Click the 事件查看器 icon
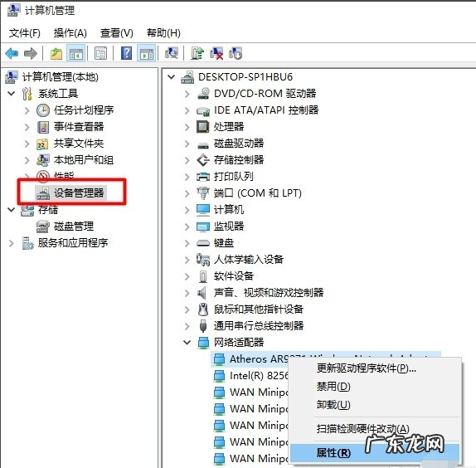Image resolution: width=476 pixels, height=468 pixels. tap(43, 127)
